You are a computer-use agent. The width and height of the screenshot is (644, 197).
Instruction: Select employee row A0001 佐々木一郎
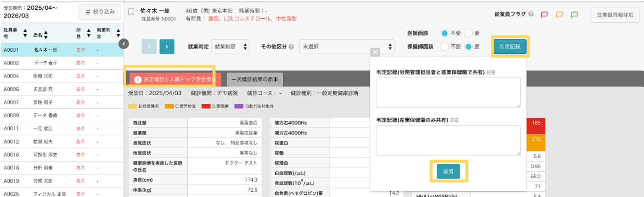(x=61, y=50)
